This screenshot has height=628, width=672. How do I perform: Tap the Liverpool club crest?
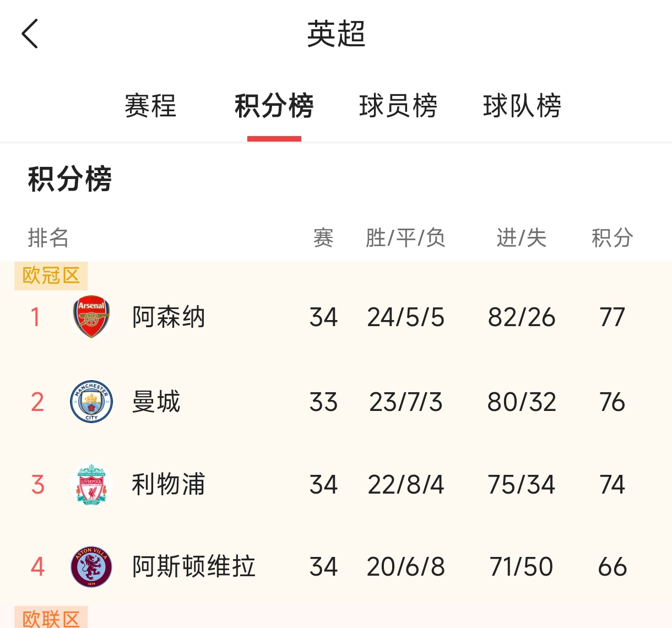[91, 485]
